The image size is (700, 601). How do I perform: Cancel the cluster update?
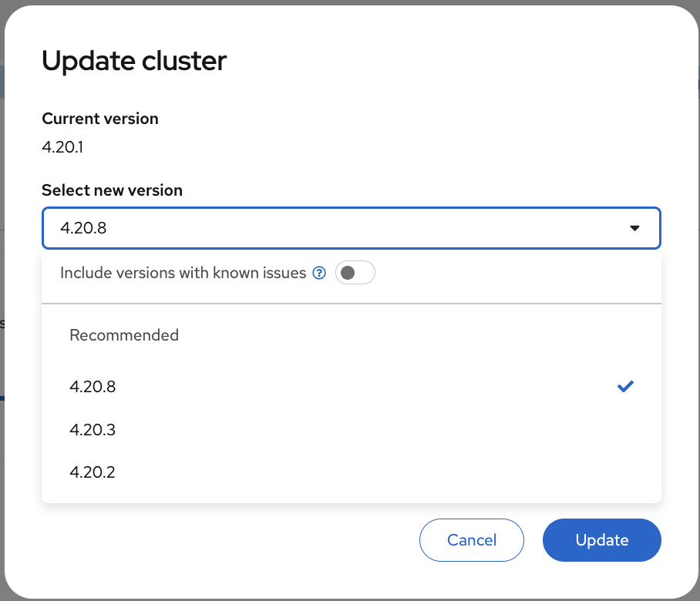click(x=471, y=540)
